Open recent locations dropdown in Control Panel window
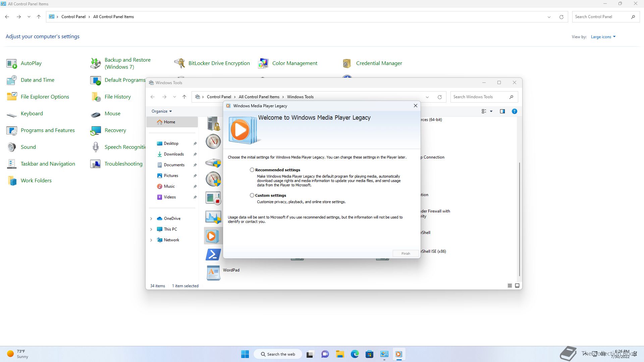 coord(29,17)
